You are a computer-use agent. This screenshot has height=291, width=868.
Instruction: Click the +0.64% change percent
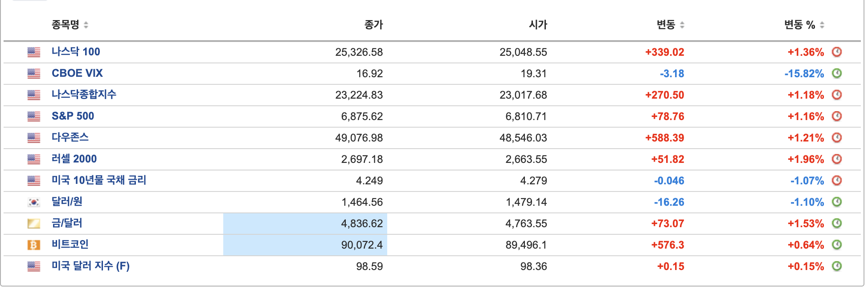(806, 245)
